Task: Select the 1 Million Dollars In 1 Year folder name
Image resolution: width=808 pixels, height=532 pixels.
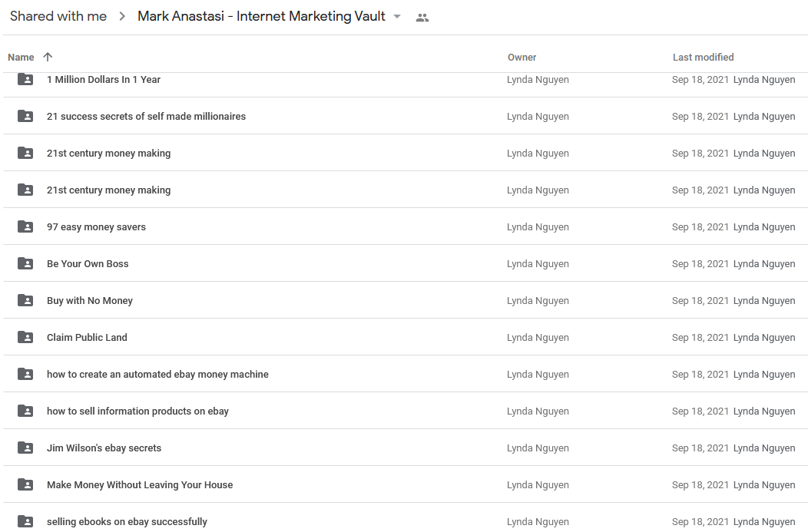Action: point(104,79)
